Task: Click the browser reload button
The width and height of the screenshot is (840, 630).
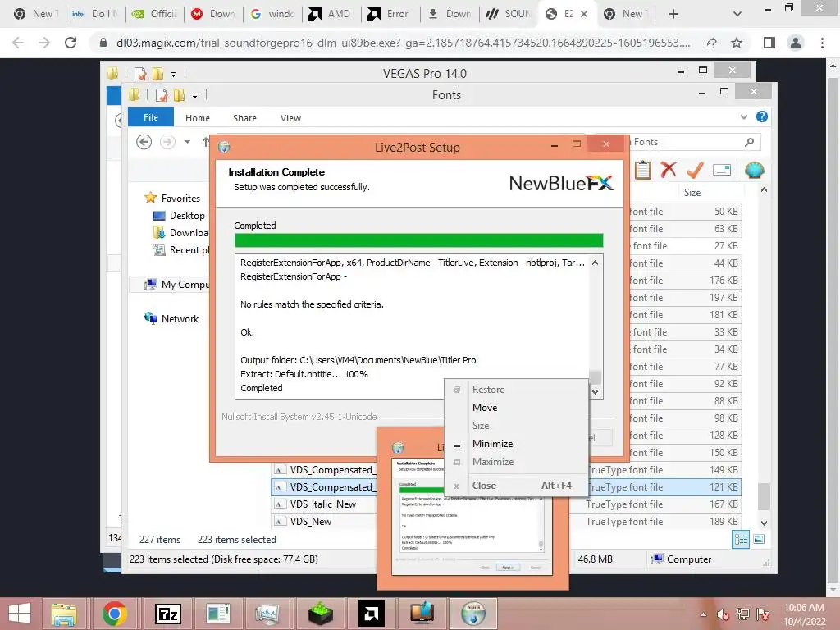Action: coord(71,43)
